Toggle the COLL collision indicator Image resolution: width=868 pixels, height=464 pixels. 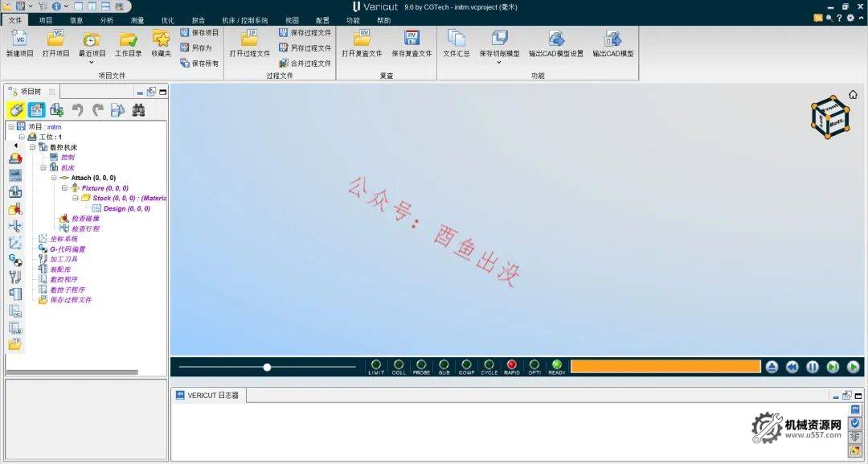click(x=398, y=363)
